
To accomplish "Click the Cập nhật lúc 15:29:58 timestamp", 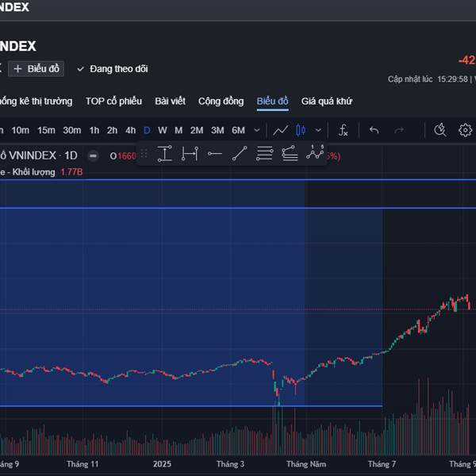I will (x=428, y=79).
